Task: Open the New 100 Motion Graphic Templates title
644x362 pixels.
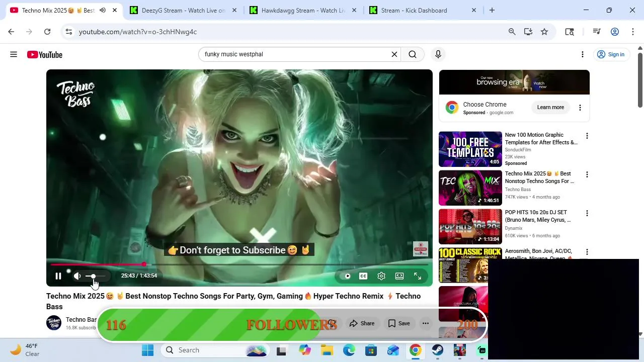Action: [x=541, y=139]
